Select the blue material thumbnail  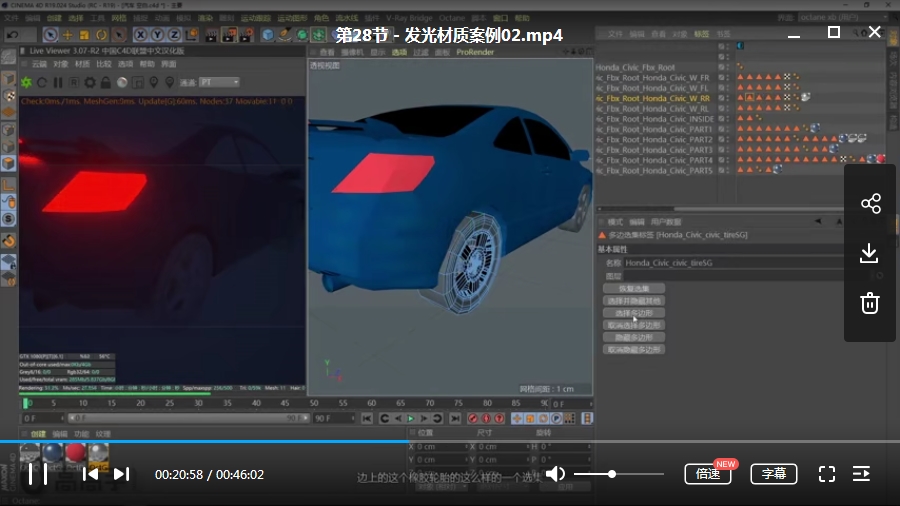point(52,453)
